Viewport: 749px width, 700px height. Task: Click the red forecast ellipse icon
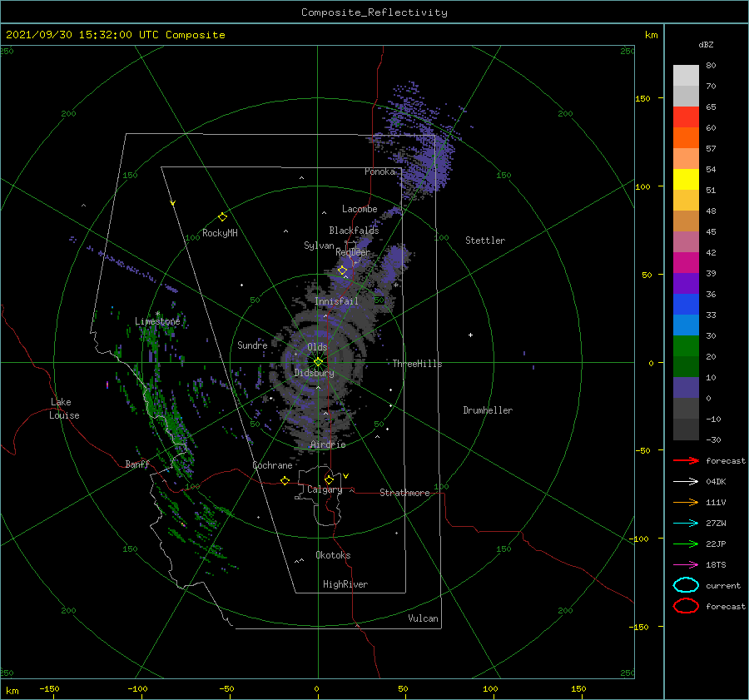coord(686,606)
